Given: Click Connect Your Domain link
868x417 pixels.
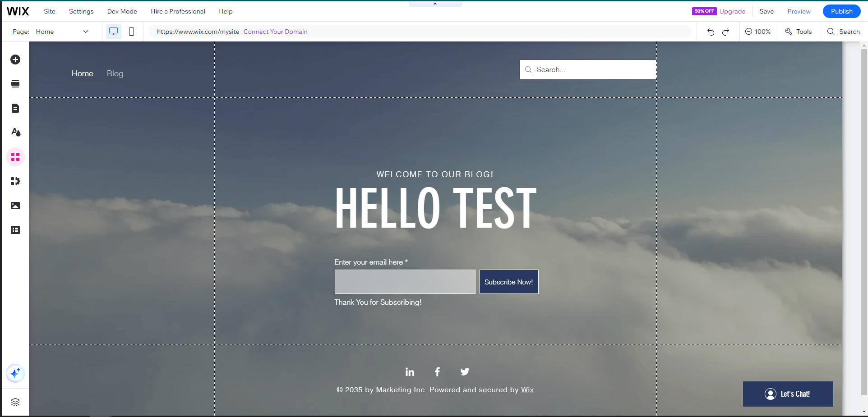Looking at the screenshot, I should (x=275, y=32).
